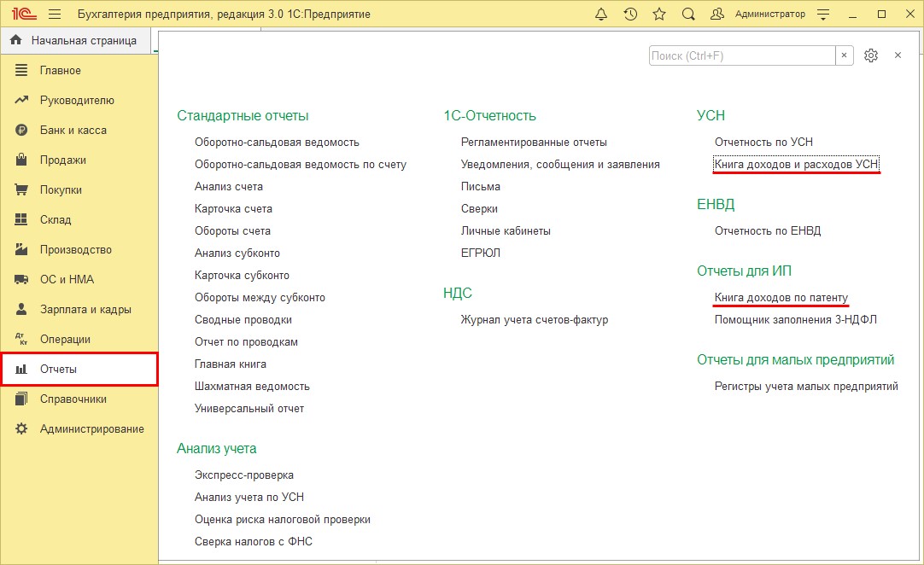Open the history clock icon
The width and height of the screenshot is (924, 565).
tap(630, 15)
